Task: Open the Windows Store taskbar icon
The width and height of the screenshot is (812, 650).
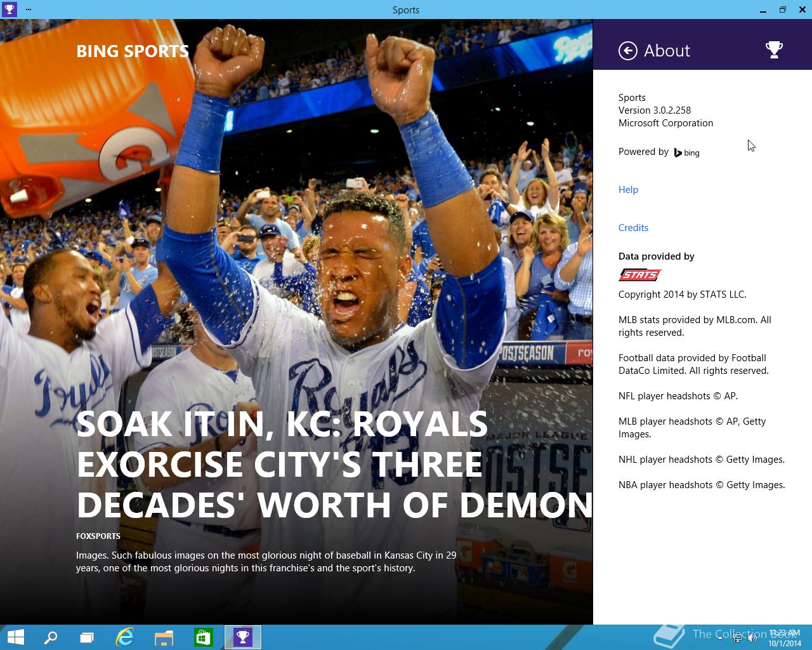Action: (203, 637)
